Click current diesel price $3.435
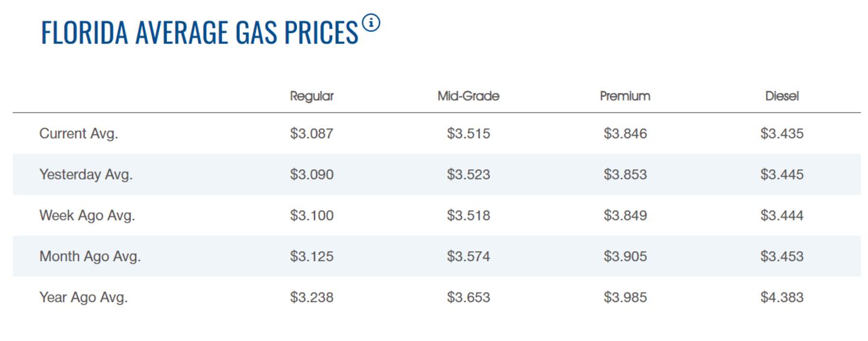The width and height of the screenshot is (868, 341). (x=782, y=134)
